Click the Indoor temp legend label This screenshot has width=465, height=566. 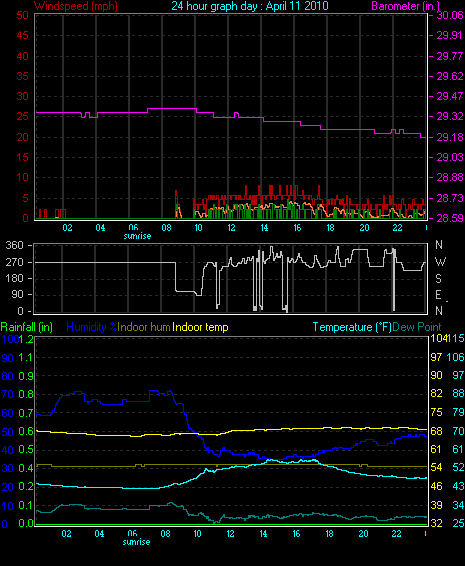click(200, 327)
